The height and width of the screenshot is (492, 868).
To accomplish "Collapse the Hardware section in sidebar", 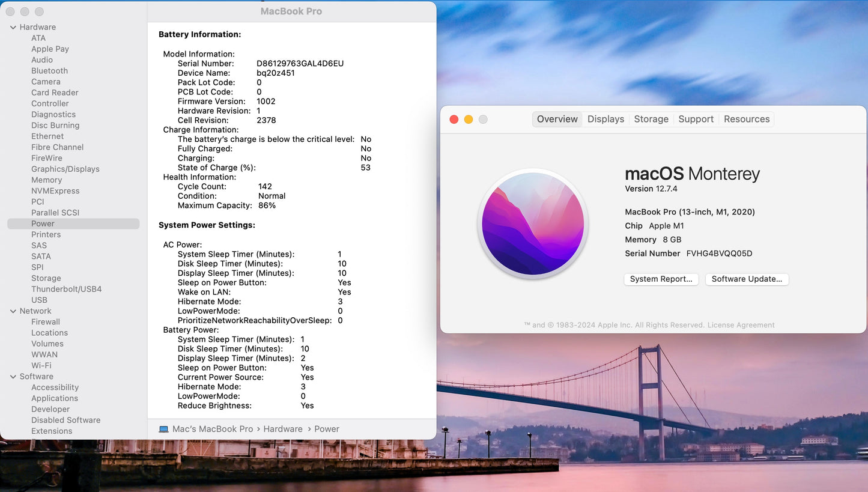I will tap(13, 27).
